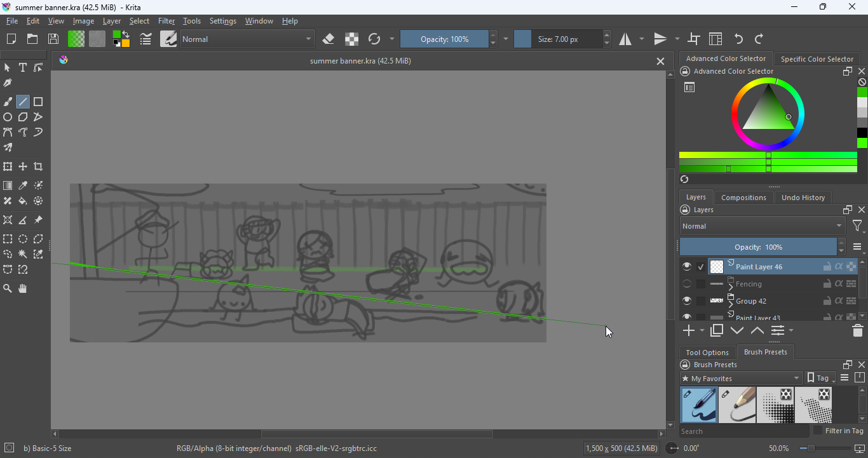Open the blending mode dropdown in Layers panel
This screenshot has height=458, width=868.
(x=759, y=226)
